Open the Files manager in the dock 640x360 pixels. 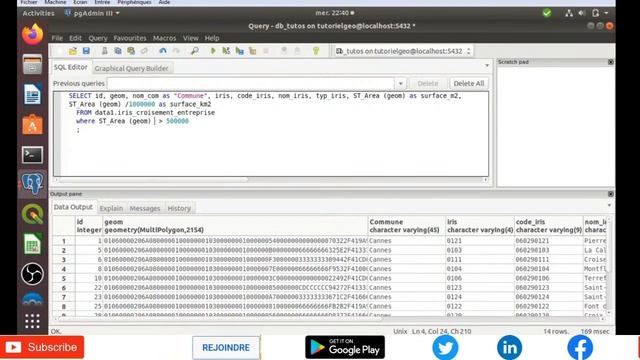(32, 64)
